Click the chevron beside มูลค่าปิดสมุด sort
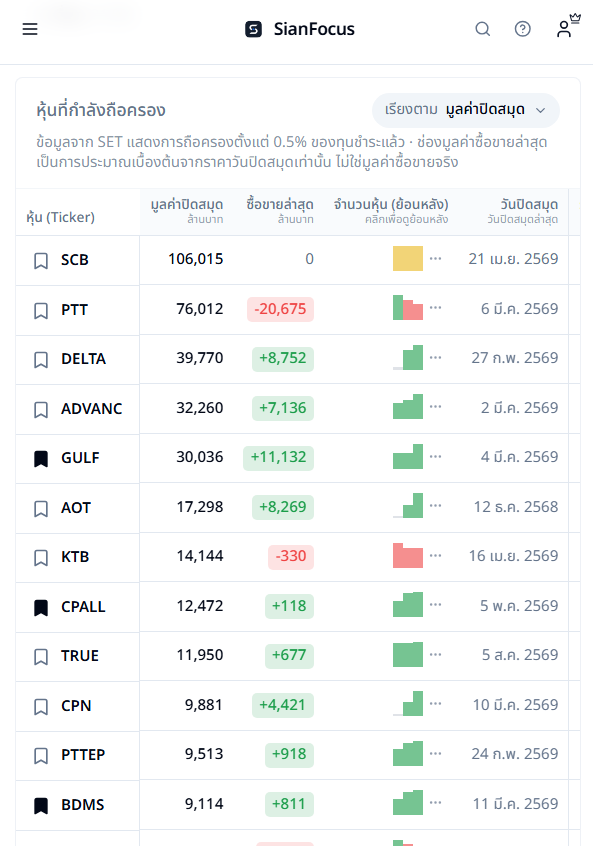593x846 pixels. 540,110
